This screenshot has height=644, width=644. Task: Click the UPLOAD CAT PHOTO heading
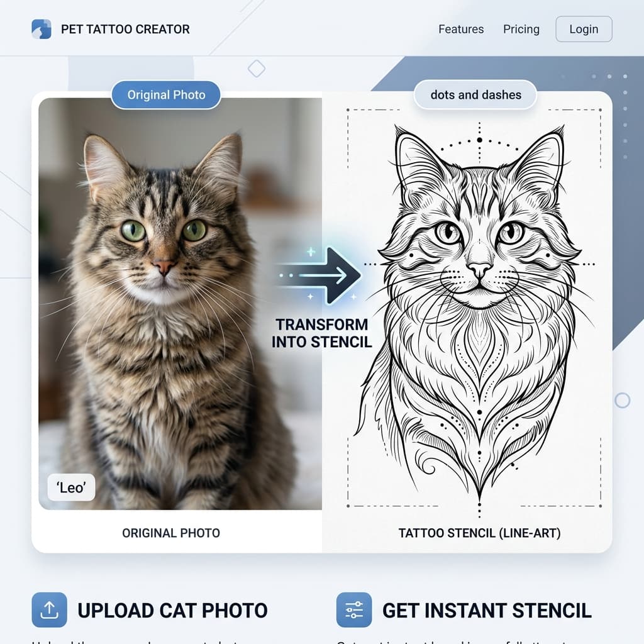(x=172, y=610)
